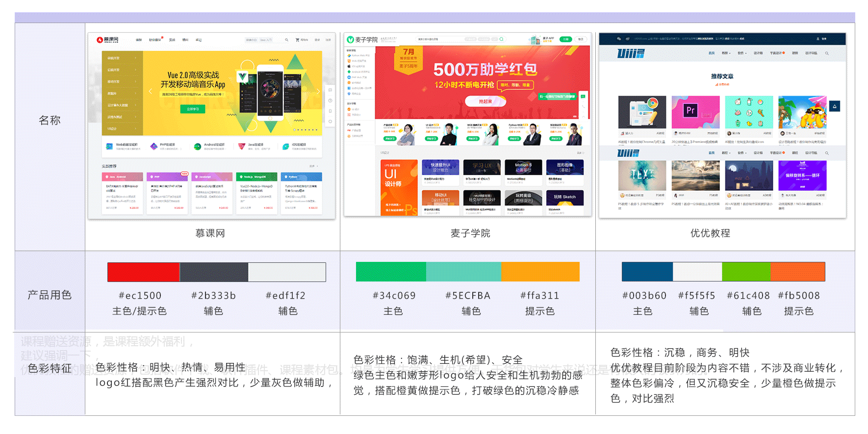Select the green #34c069 swatch
This screenshot has height=434, width=868.
click(x=391, y=272)
